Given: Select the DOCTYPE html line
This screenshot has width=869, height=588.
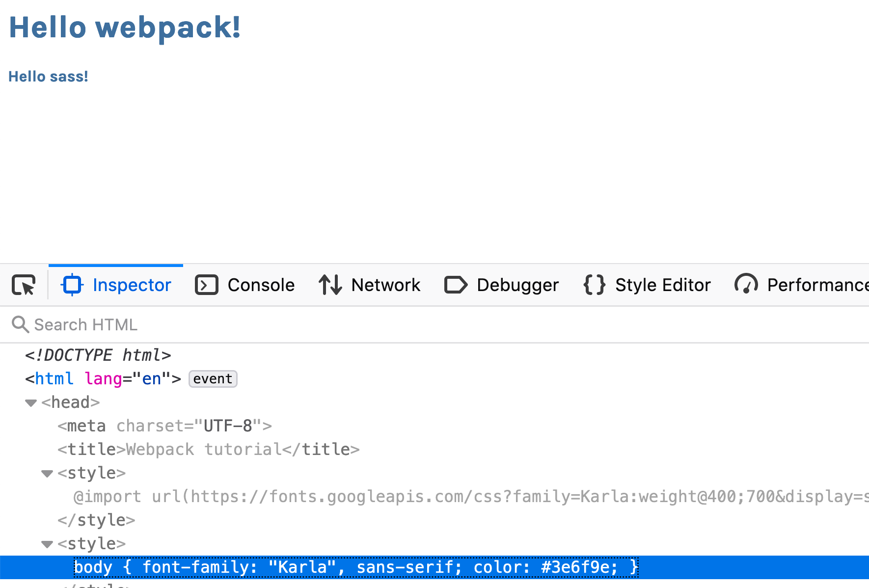Looking at the screenshot, I should point(98,355).
